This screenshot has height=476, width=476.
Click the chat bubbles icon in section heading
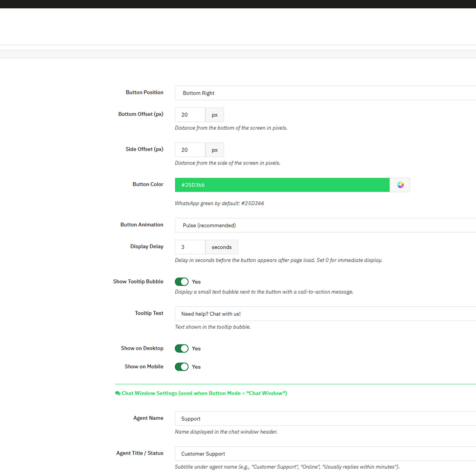point(118,393)
